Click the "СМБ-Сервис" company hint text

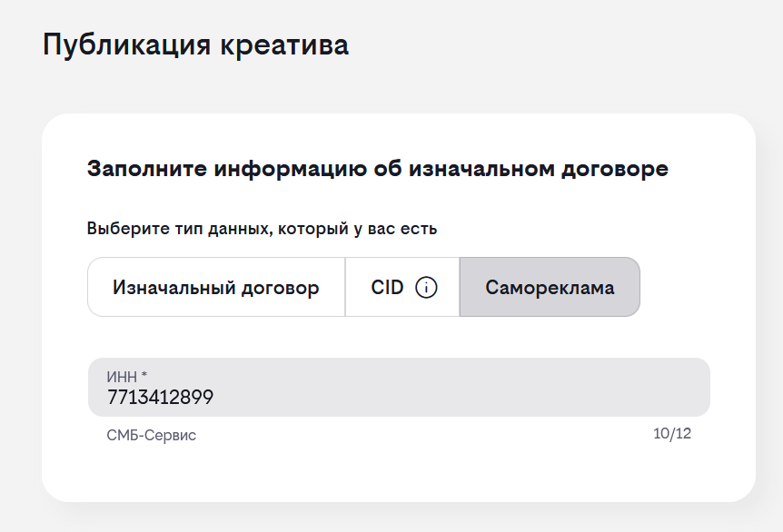pos(151,436)
